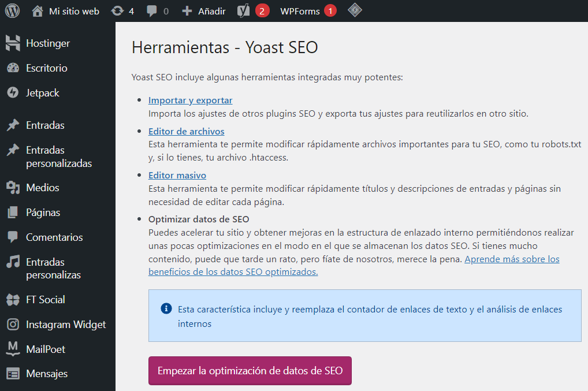Click the info icon in the blue notice
588x391 pixels.
click(166, 308)
